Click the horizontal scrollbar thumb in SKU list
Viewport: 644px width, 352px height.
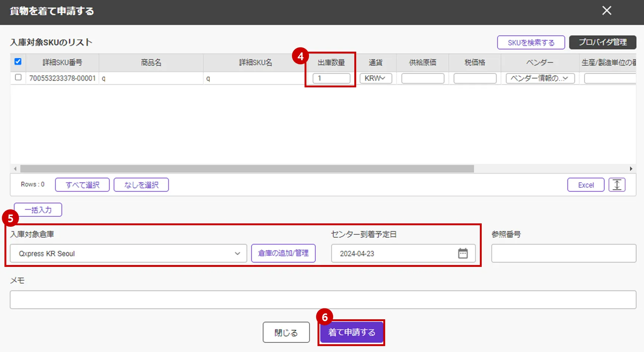[247, 169]
